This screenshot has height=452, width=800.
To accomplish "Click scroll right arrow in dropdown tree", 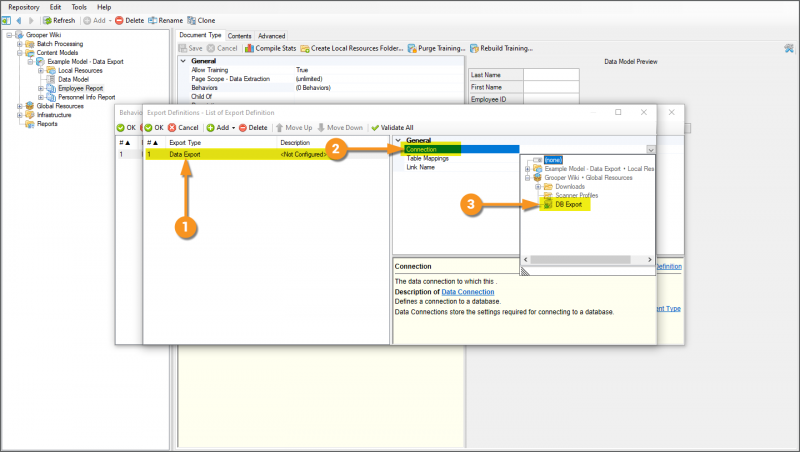I will (649, 259).
